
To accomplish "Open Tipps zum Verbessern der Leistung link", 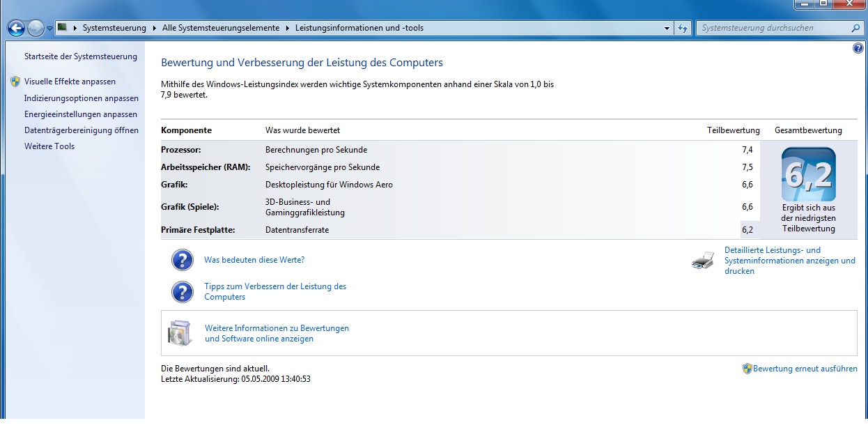I will [x=275, y=292].
